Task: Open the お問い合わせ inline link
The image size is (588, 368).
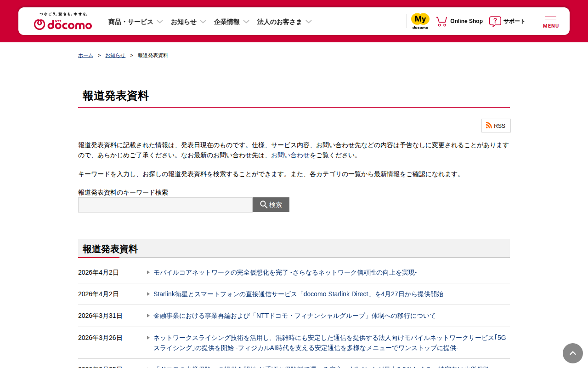Action: tap(290, 155)
